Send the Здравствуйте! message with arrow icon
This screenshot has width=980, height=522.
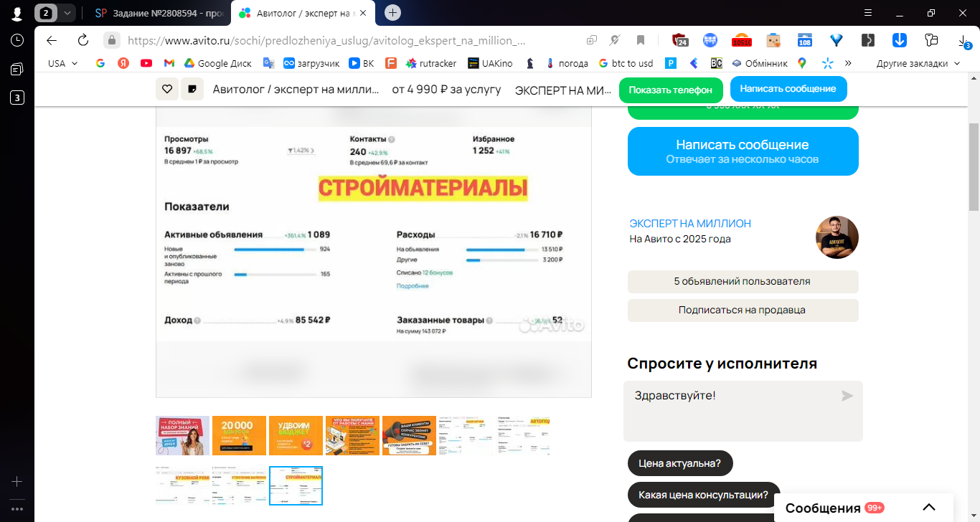pyautogui.click(x=847, y=396)
